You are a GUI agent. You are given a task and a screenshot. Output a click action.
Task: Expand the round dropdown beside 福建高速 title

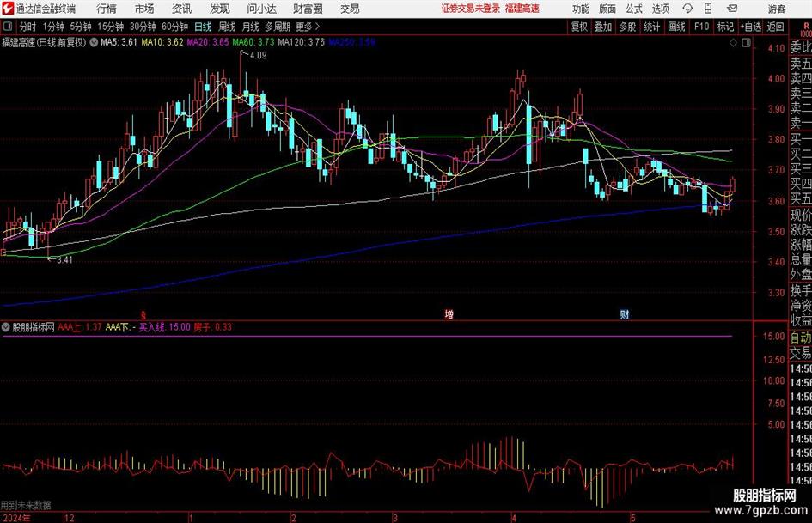[94, 42]
